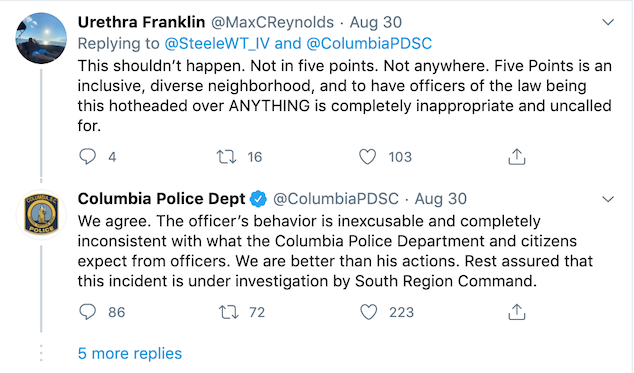Retweet Urethra Franklin's tweet
The height and width of the screenshot is (373, 634).
(x=226, y=157)
